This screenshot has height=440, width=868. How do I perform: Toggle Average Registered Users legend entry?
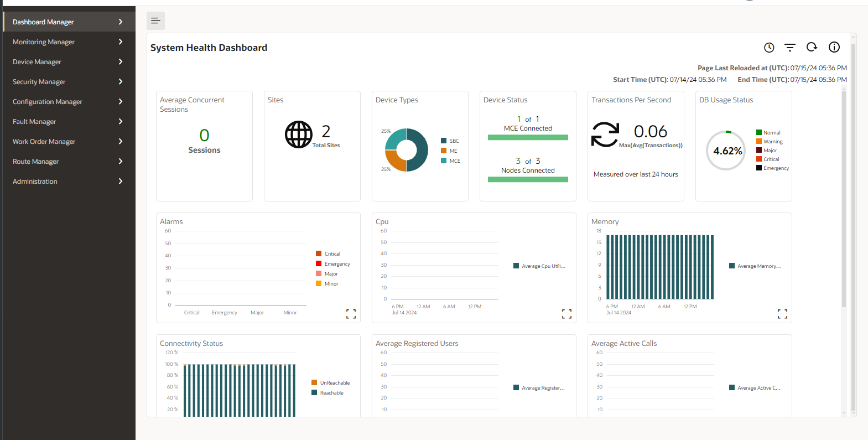[539, 387]
